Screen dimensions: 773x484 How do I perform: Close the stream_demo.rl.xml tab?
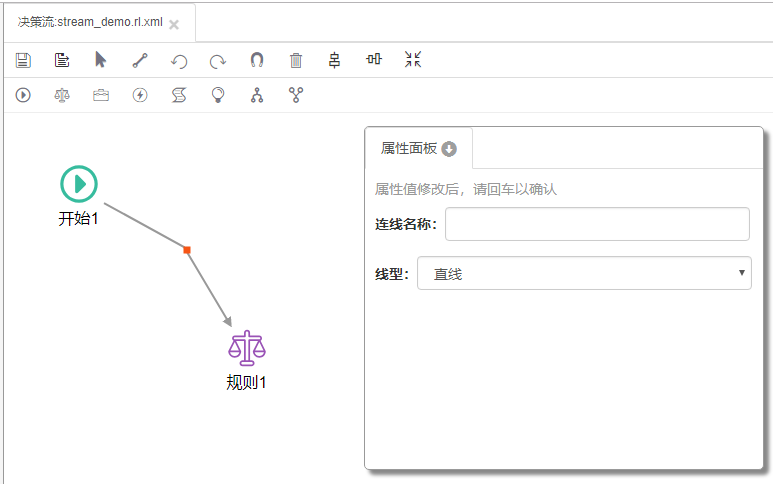(x=174, y=24)
